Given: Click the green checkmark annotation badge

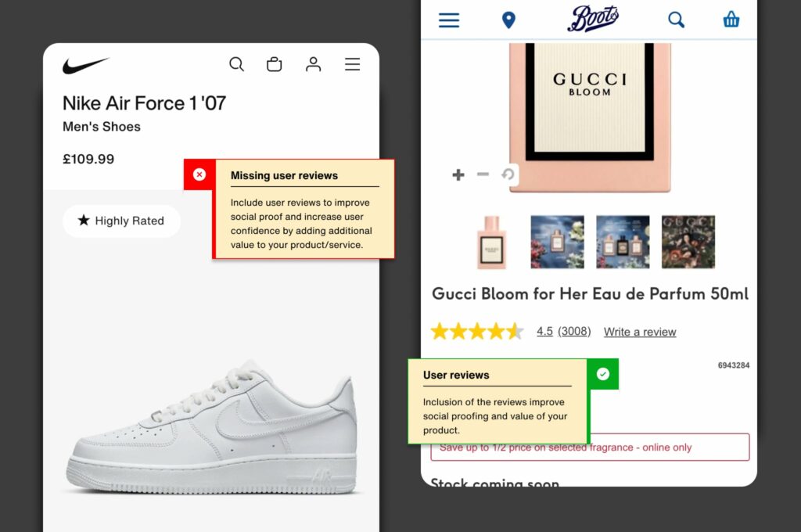Looking at the screenshot, I should click(x=603, y=375).
